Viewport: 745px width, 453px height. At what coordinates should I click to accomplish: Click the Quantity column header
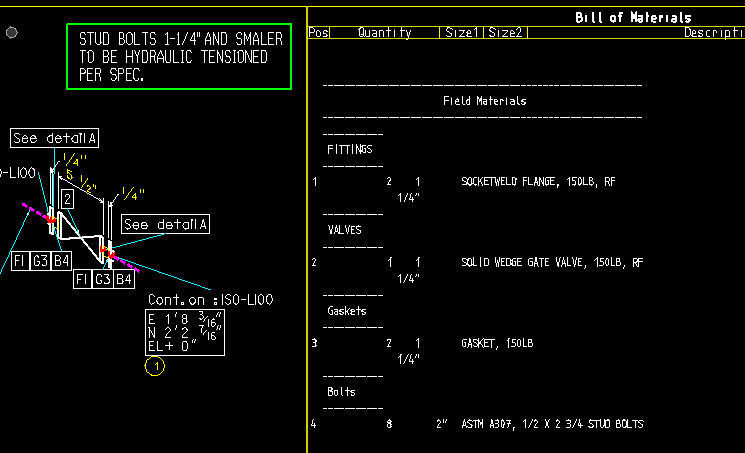point(384,33)
